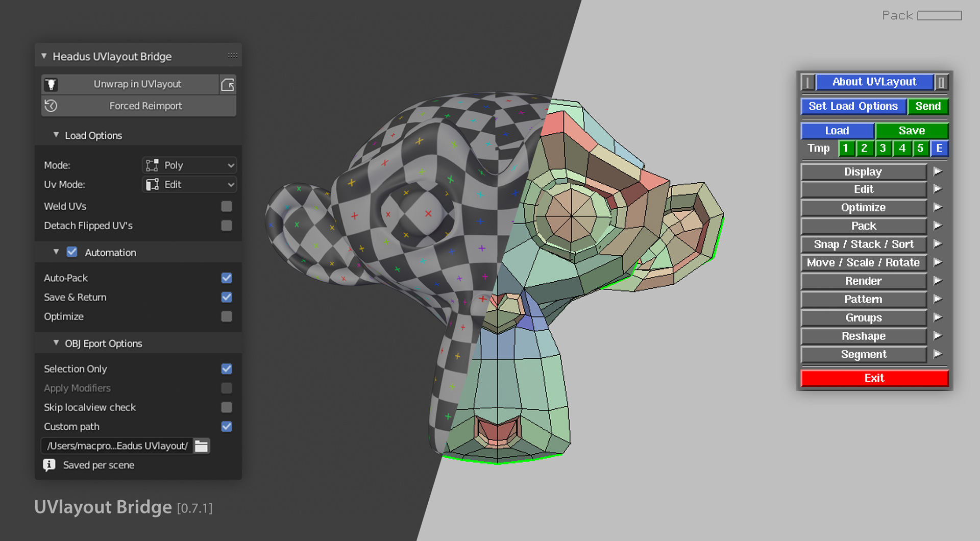Click the panel drag handle dots in header

233,56
